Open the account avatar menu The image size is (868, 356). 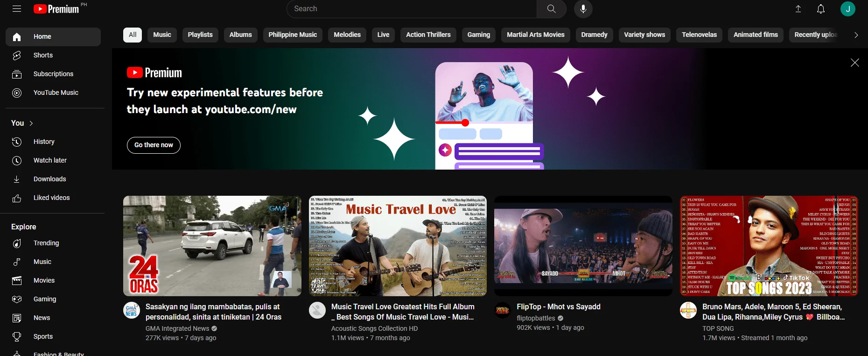pyautogui.click(x=848, y=9)
